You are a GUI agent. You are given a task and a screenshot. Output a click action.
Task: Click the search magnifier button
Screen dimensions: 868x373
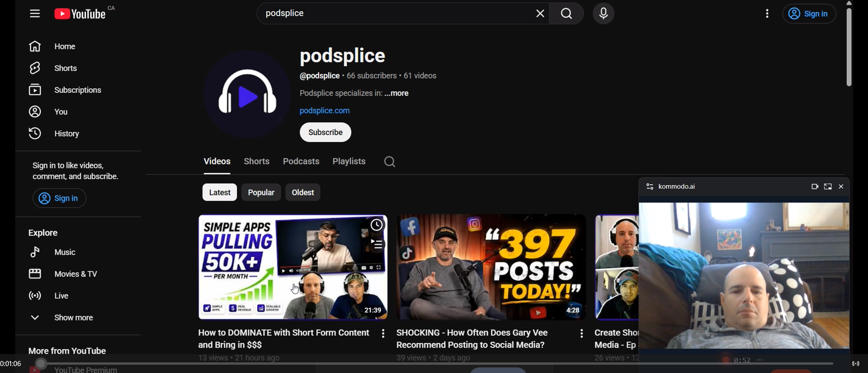(x=567, y=14)
